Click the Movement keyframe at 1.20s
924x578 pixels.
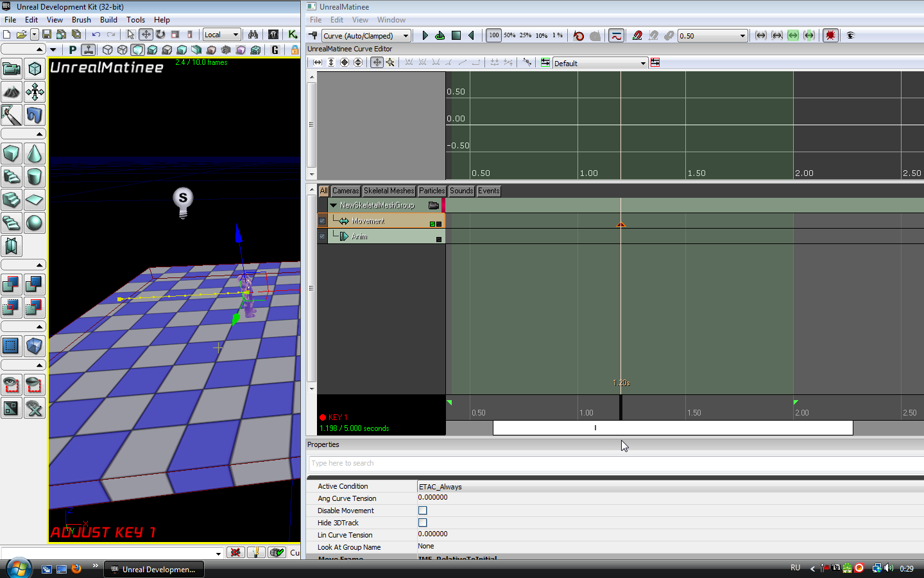(620, 225)
